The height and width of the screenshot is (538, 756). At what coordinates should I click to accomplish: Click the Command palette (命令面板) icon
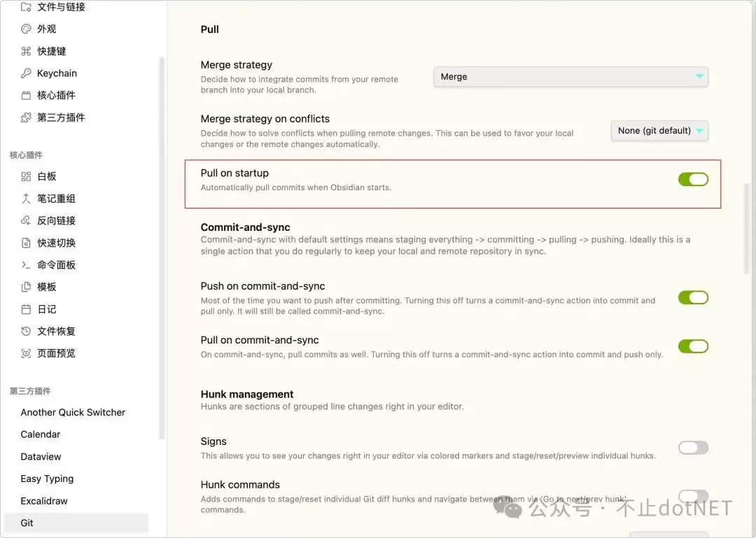(x=26, y=265)
